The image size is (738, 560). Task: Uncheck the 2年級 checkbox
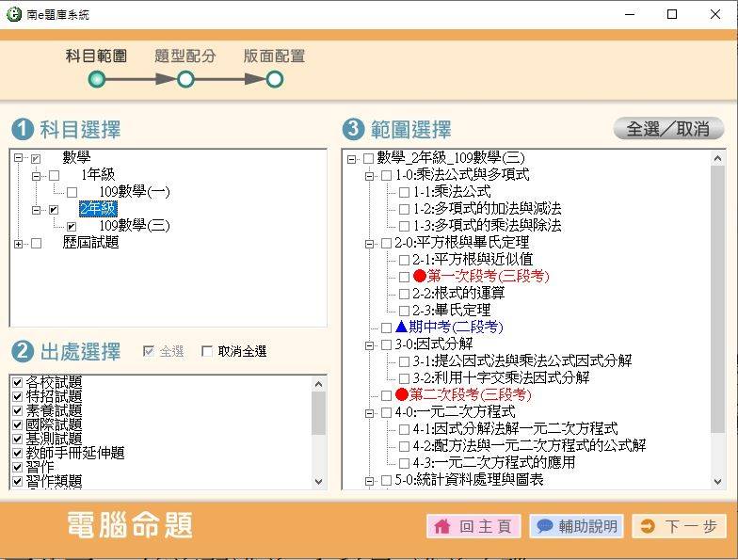(55, 209)
